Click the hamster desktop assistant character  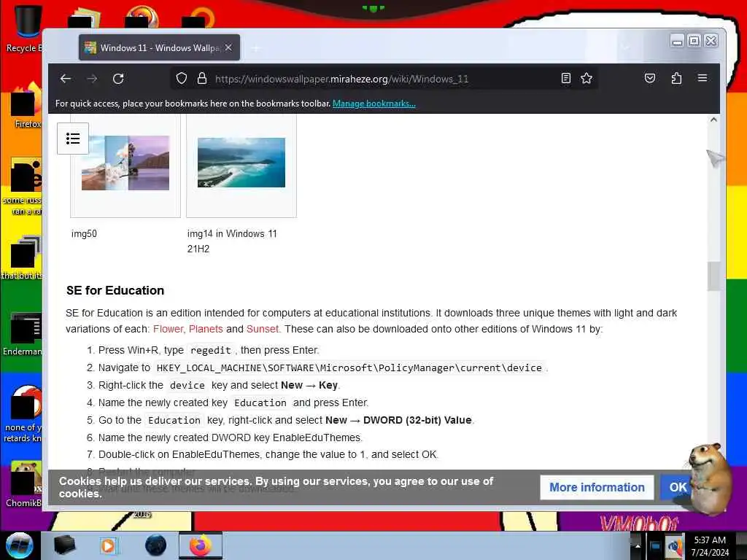(x=710, y=478)
